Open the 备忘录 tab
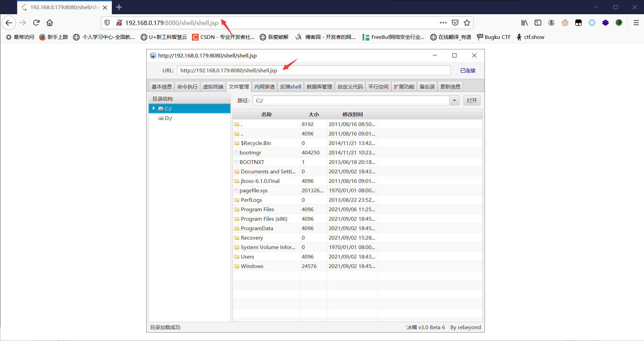This screenshot has width=644, height=341. pyautogui.click(x=427, y=87)
